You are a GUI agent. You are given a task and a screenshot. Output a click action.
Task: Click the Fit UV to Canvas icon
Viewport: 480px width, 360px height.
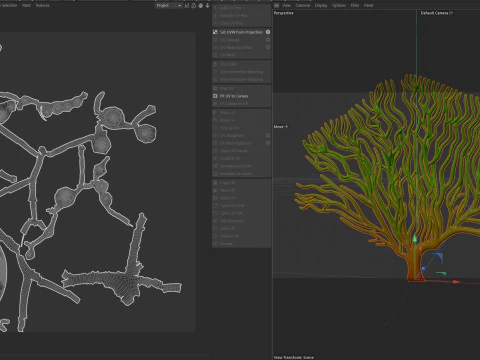(x=215, y=96)
